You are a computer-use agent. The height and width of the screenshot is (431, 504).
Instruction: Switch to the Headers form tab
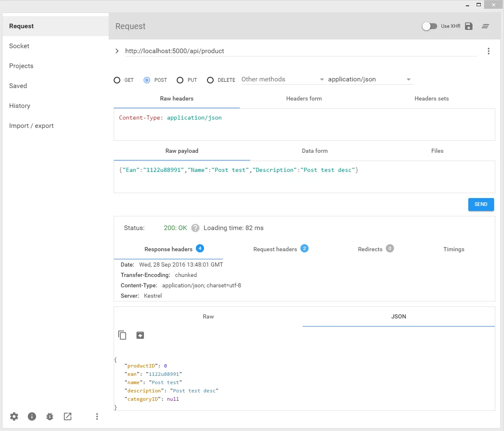[304, 98]
